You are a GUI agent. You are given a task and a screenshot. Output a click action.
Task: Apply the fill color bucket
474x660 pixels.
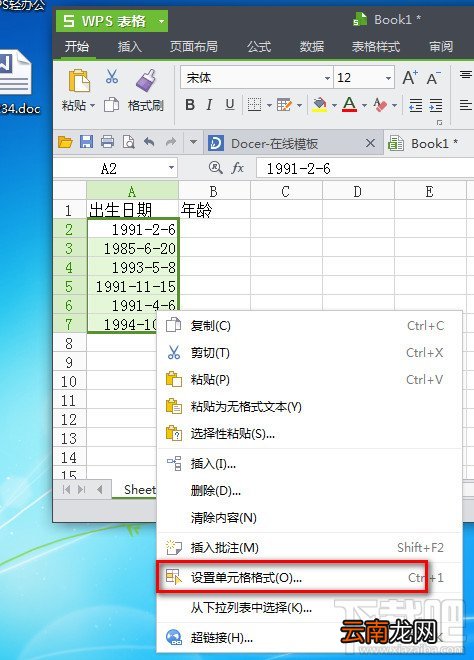320,104
